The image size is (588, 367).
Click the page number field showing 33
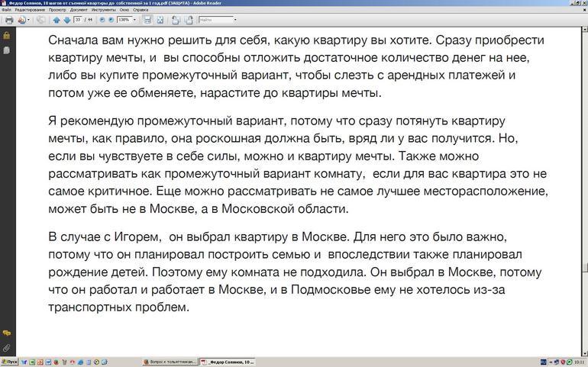click(x=78, y=20)
